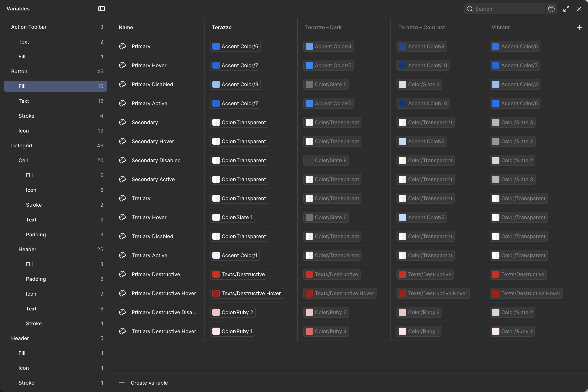Screen dimensions: 588x392
Task: Open Header group with 26 variables
Action: [x=55, y=249]
